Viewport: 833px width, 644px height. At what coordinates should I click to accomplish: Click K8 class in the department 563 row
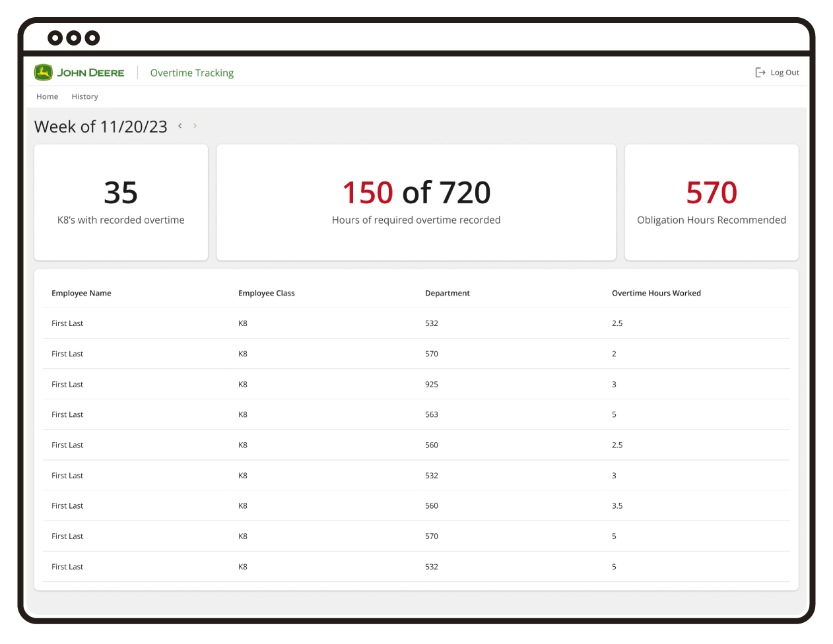[243, 414]
